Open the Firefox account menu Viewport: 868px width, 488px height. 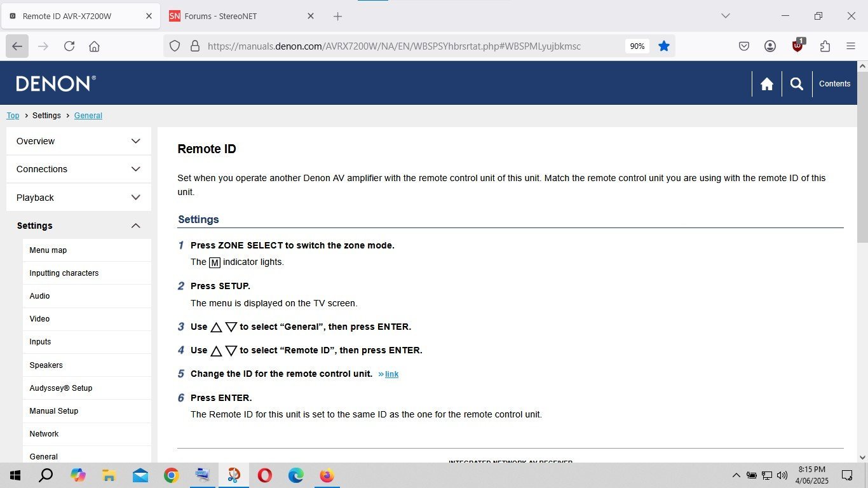770,46
